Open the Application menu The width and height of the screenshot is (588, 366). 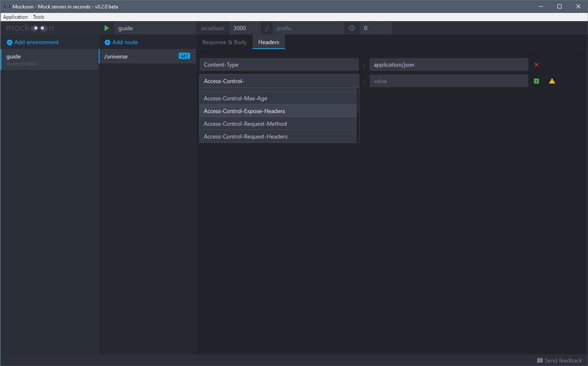(x=15, y=17)
